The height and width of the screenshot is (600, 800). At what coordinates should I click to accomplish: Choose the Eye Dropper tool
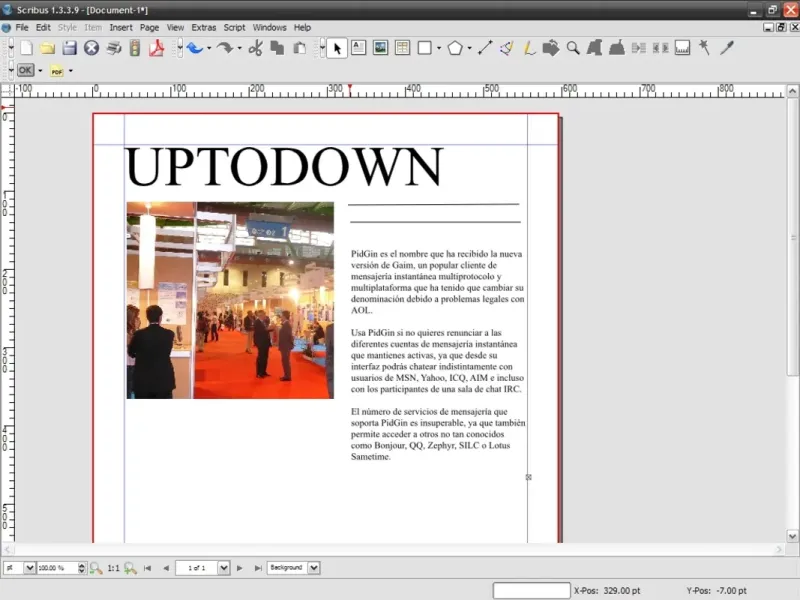[x=727, y=47]
